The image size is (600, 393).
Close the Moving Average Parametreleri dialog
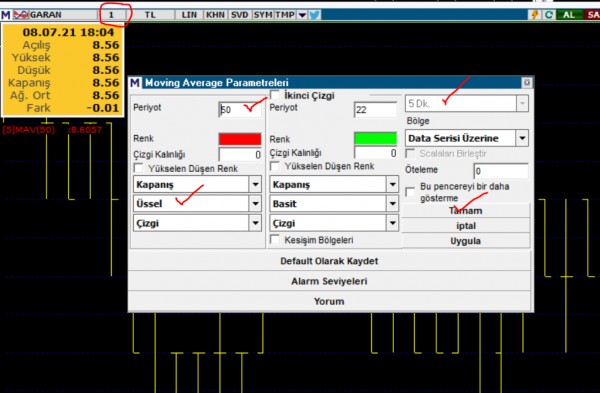pos(527,82)
